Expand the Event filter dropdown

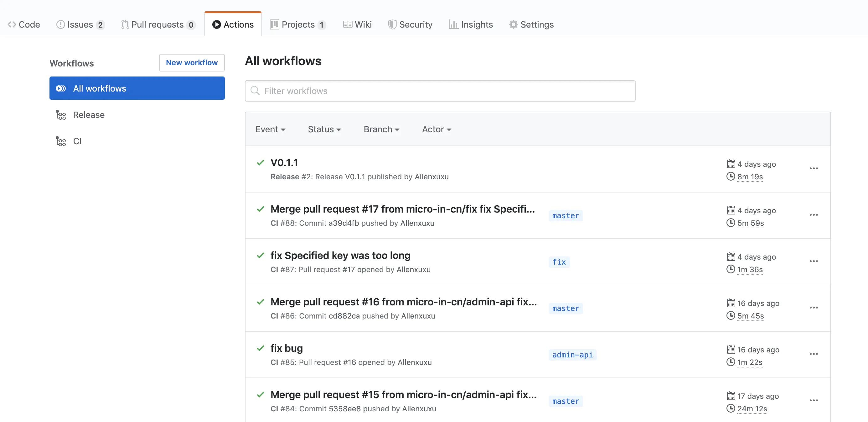coord(270,129)
